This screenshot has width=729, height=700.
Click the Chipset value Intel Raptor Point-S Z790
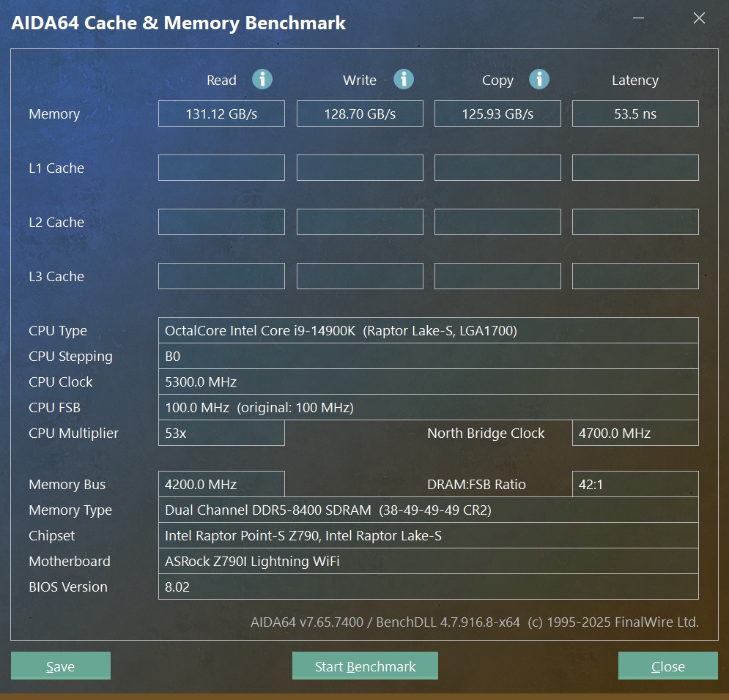(x=428, y=535)
